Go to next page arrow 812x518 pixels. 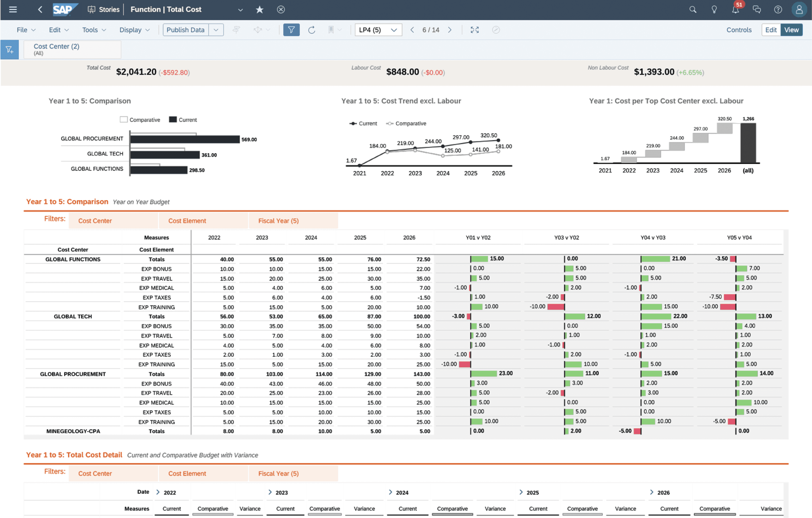coord(450,30)
